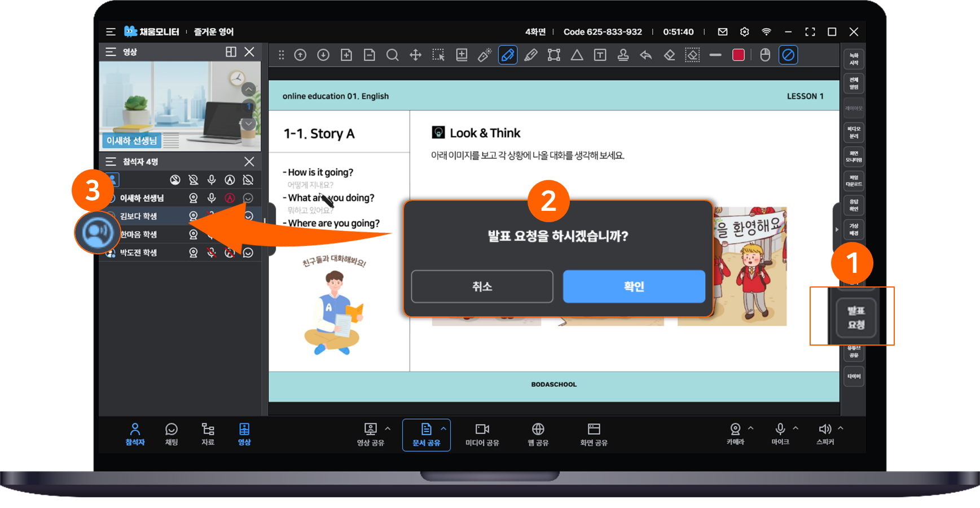Viewport: 980px width, 508px height.
Task: Switch to the 채팅 tab
Action: pyautogui.click(x=172, y=435)
